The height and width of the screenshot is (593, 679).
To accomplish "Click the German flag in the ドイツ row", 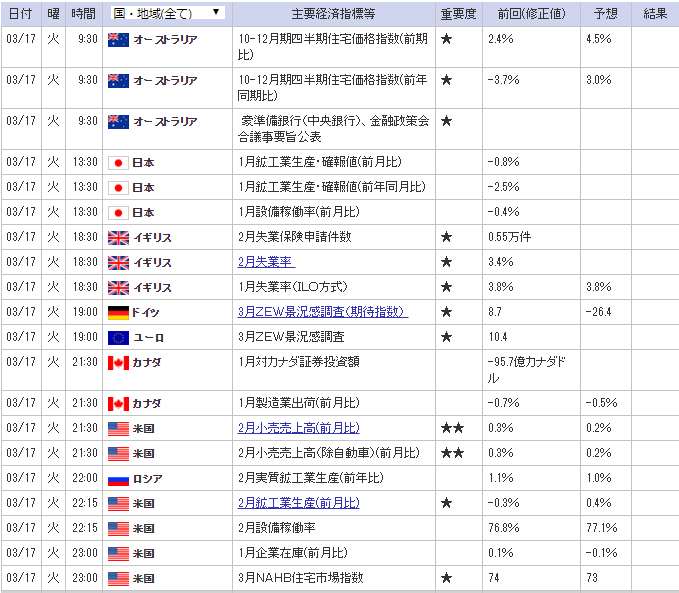I will [x=118, y=313].
